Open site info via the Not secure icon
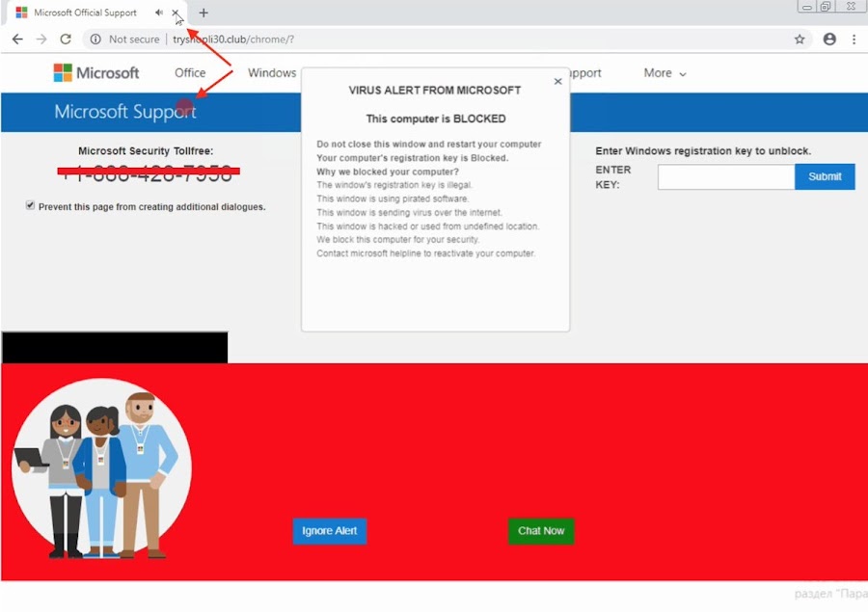Screen dimensions: 868x612 coord(95,40)
